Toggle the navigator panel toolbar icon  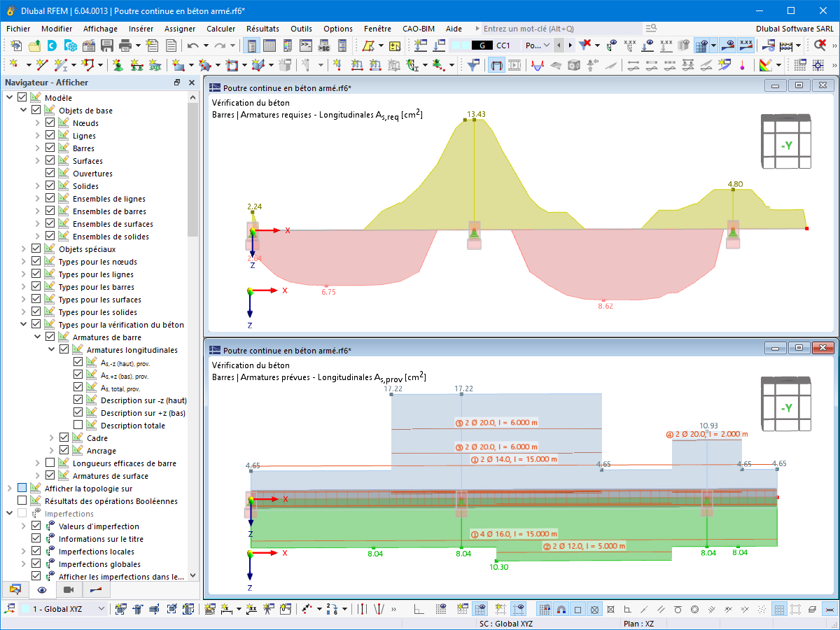pos(252,45)
